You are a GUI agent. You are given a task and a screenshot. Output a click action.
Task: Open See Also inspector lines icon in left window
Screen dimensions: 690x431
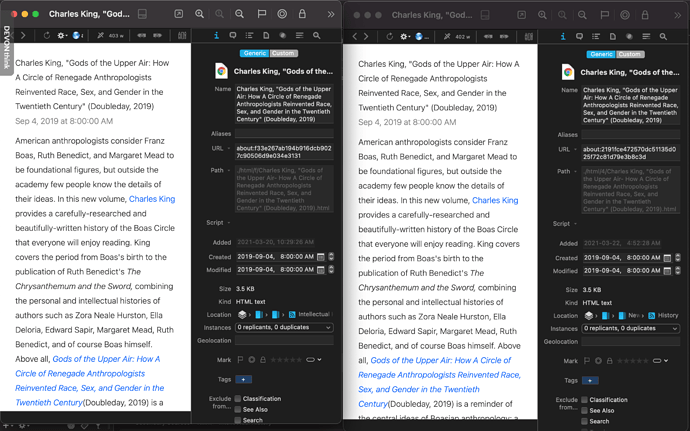coord(300,36)
